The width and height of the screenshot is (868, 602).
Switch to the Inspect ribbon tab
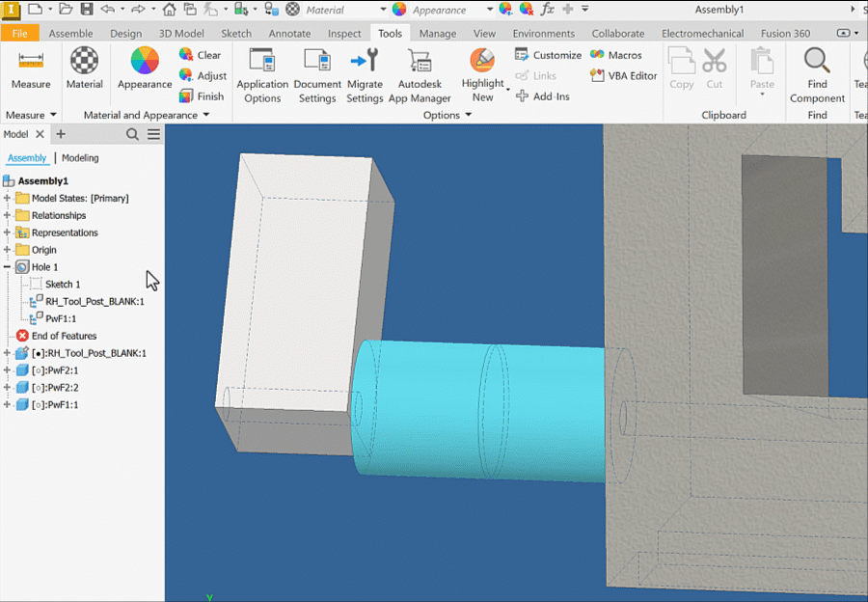pyautogui.click(x=343, y=33)
